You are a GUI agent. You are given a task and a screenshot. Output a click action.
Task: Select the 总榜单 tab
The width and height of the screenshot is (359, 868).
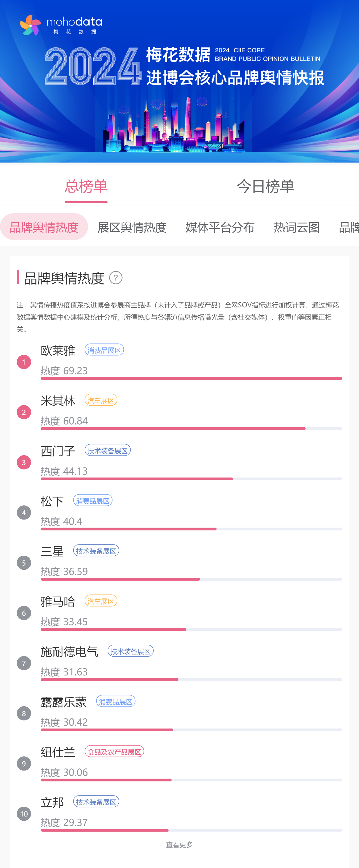pyautogui.click(x=86, y=186)
